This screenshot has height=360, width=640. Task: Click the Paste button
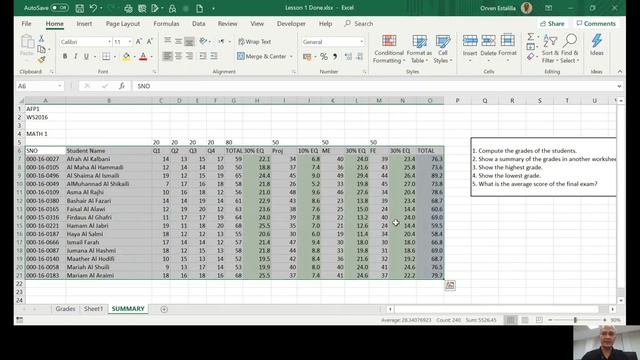(27, 46)
